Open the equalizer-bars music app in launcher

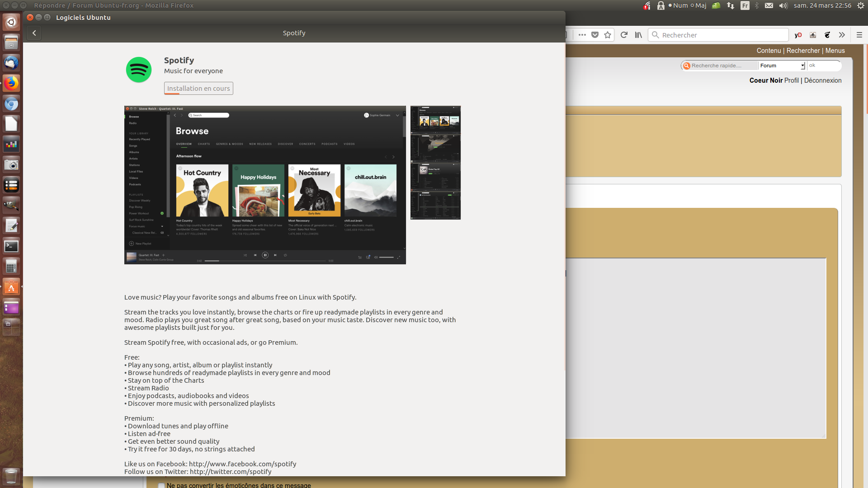click(x=11, y=144)
